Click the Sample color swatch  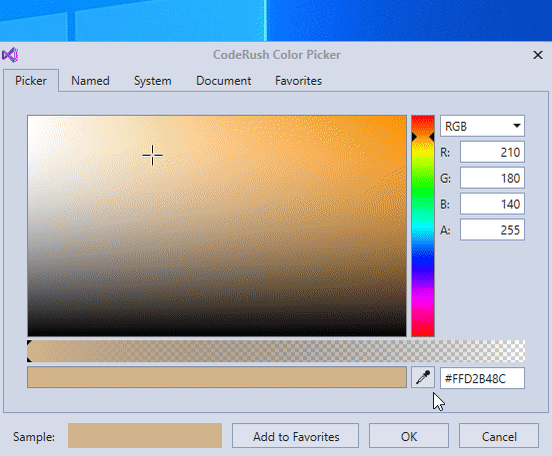point(145,436)
